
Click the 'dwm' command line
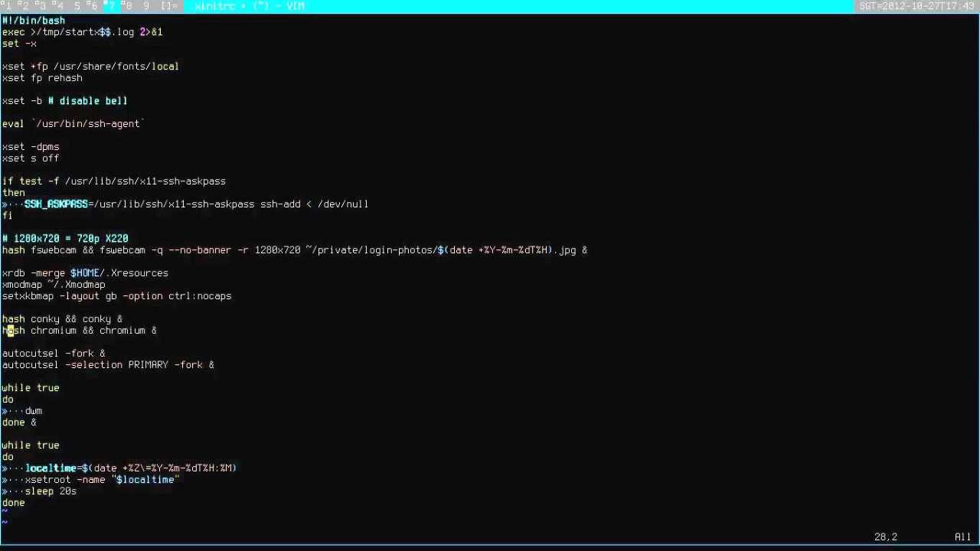tap(34, 410)
